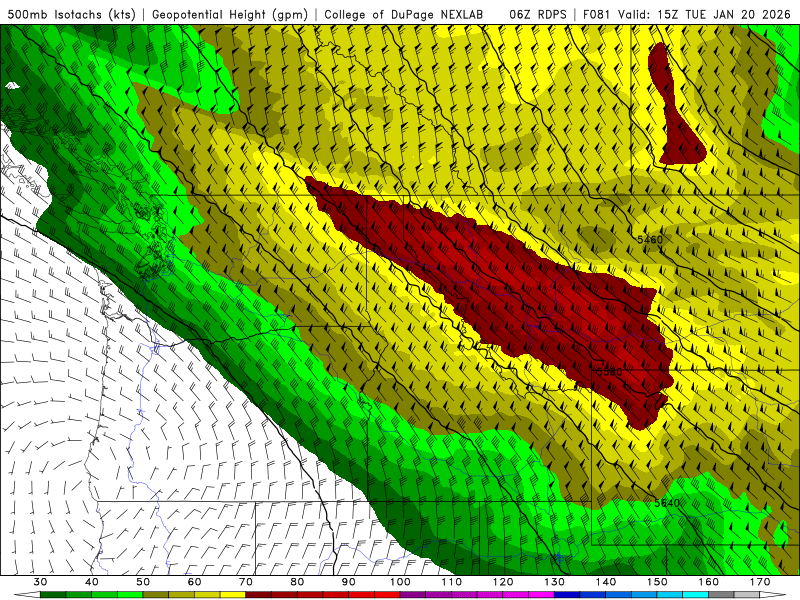The width and height of the screenshot is (800, 600).
Task: Click the 90 knot color scale label
Action: tap(349, 582)
